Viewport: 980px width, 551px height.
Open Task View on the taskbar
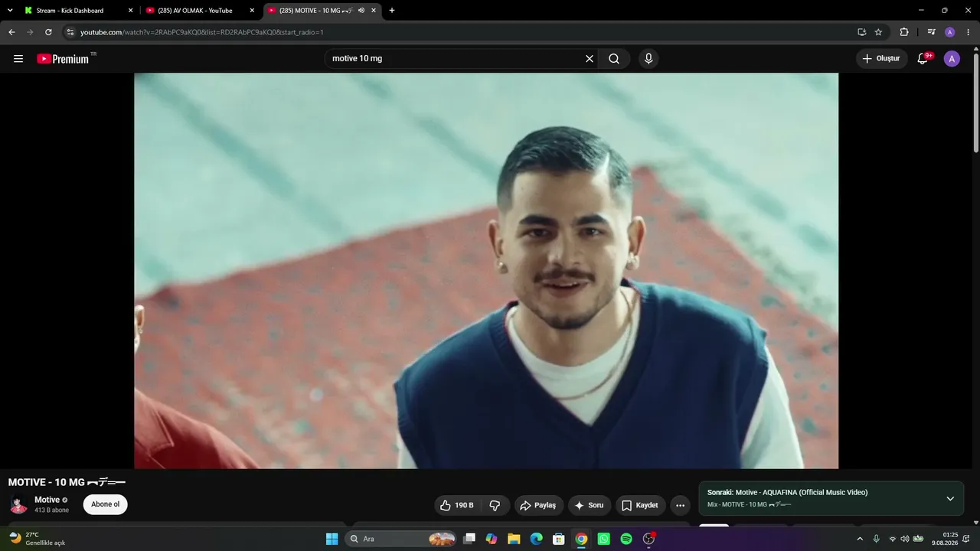(469, 539)
